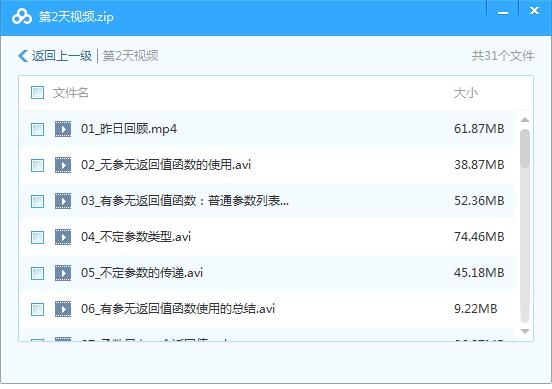552x389 pixels.
Task: Click the video icon of 02_无参无返回值函数的使用.avi
Action: coord(63,165)
